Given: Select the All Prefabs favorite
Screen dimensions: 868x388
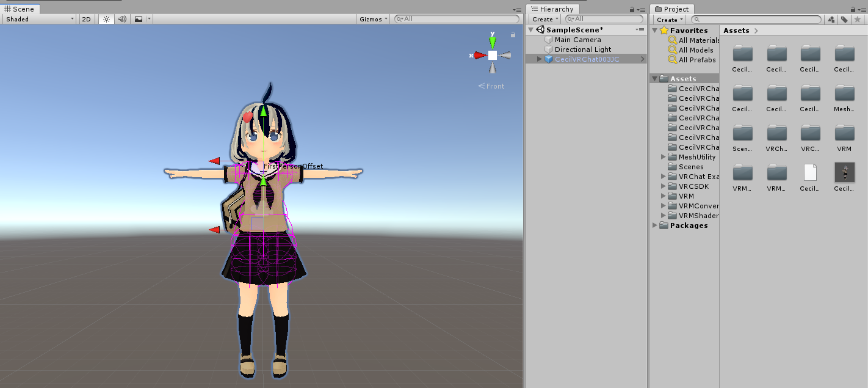Looking at the screenshot, I should [692, 60].
